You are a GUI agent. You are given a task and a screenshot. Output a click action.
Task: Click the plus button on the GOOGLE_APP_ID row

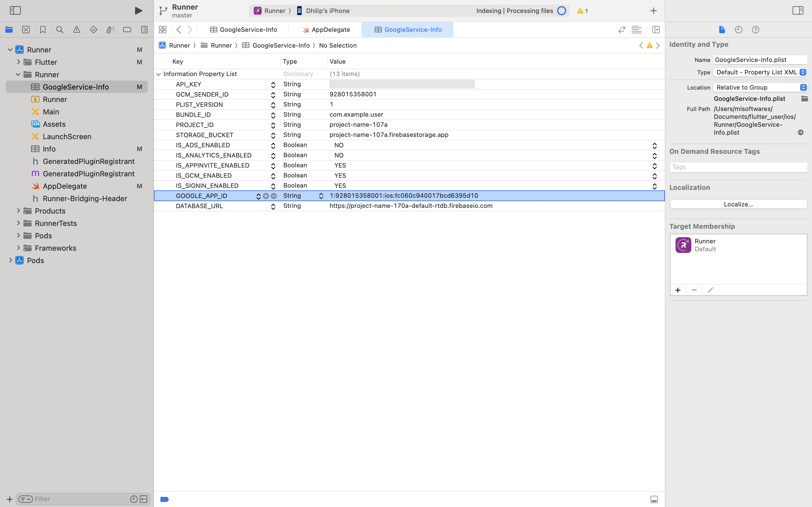[266, 196]
